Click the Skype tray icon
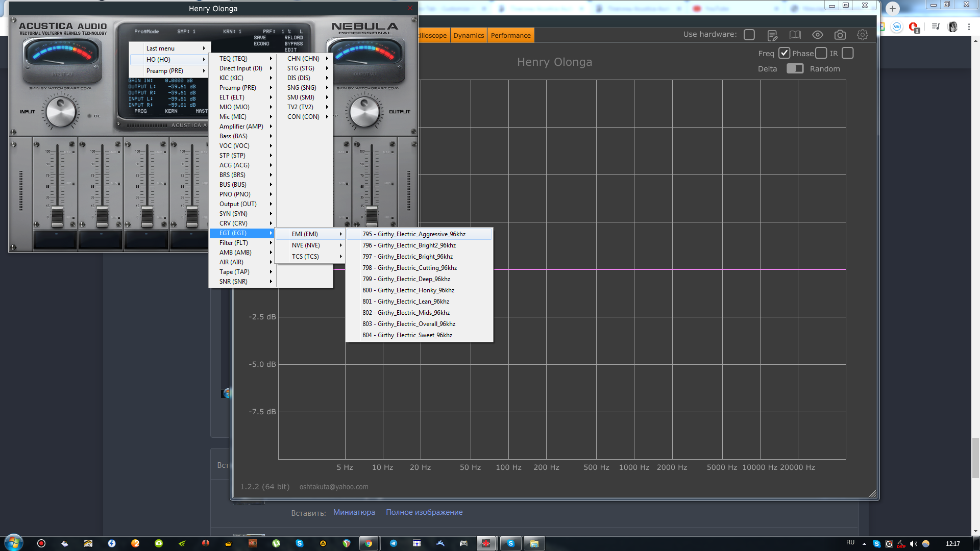980x551 pixels. [876, 544]
